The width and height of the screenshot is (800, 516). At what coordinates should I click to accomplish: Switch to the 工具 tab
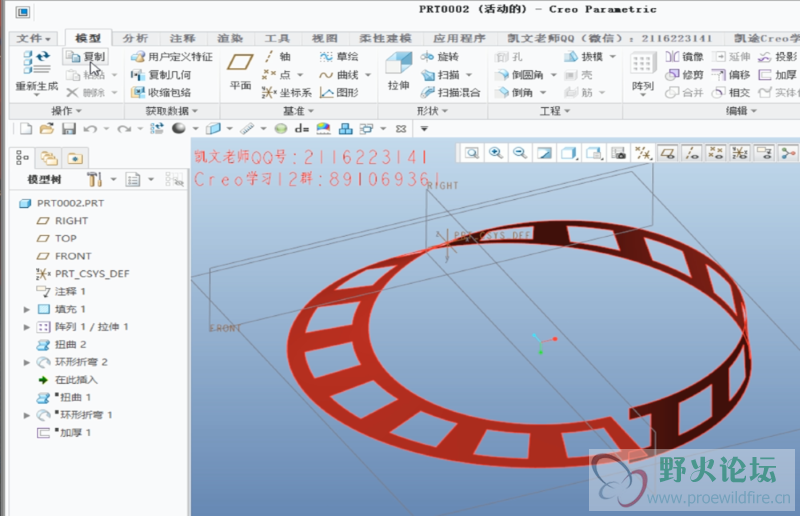click(277, 38)
